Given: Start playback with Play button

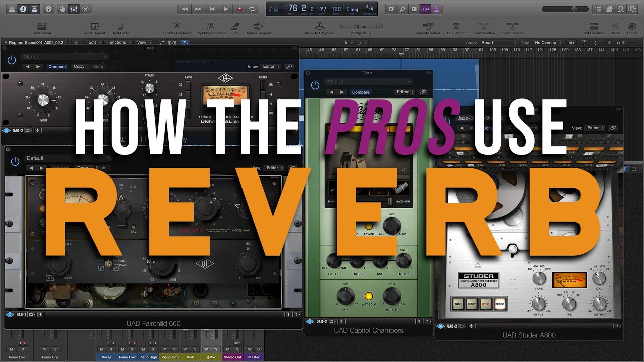Looking at the screenshot, I should click(225, 9).
